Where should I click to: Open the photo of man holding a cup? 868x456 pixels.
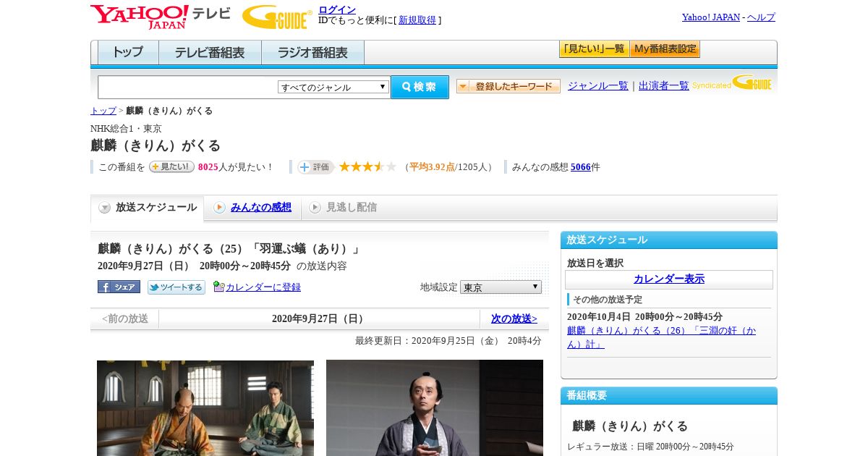[x=435, y=408]
